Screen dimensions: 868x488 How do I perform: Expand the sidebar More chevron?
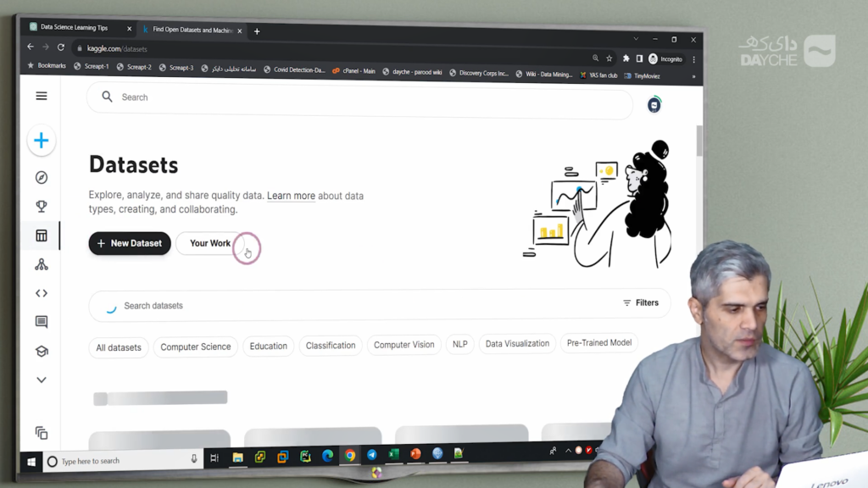click(x=42, y=380)
